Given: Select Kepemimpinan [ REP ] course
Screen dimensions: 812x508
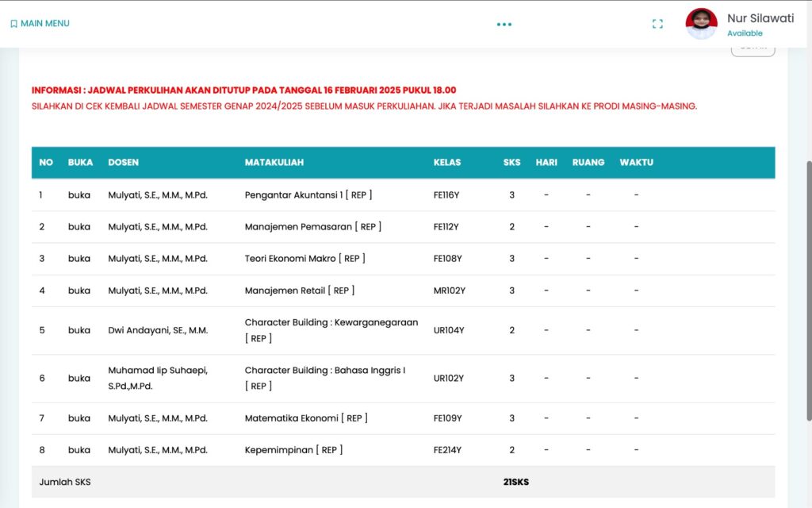Looking at the screenshot, I should 293,450.
